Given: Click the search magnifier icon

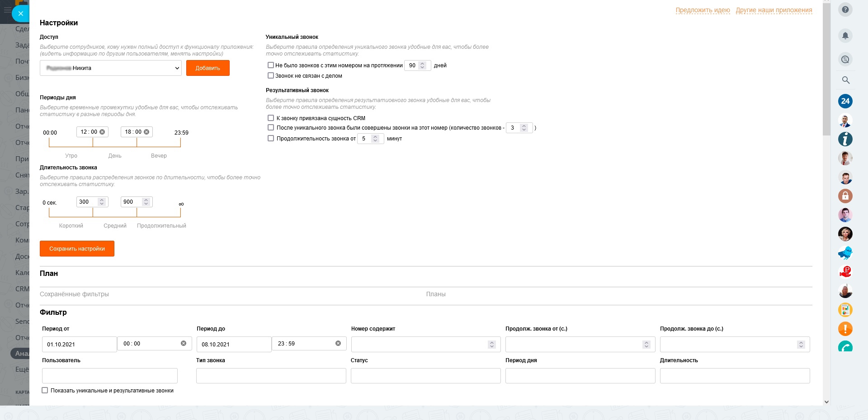Looking at the screenshot, I should coord(845,80).
